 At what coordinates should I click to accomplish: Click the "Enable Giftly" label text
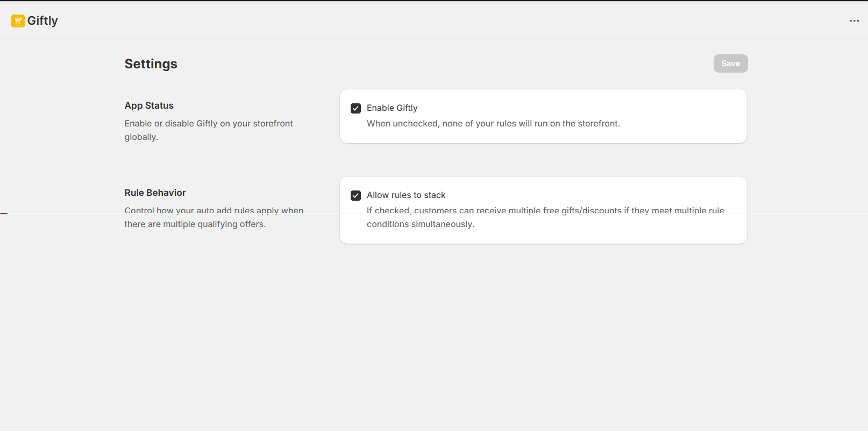pyautogui.click(x=392, y=108)
